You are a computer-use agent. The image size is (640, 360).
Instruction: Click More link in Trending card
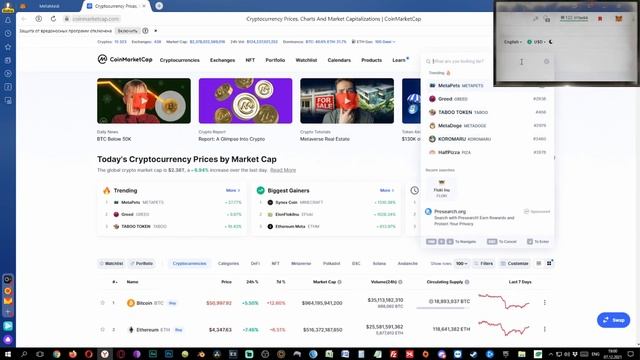pyautogui.click(x=233, y=190)
